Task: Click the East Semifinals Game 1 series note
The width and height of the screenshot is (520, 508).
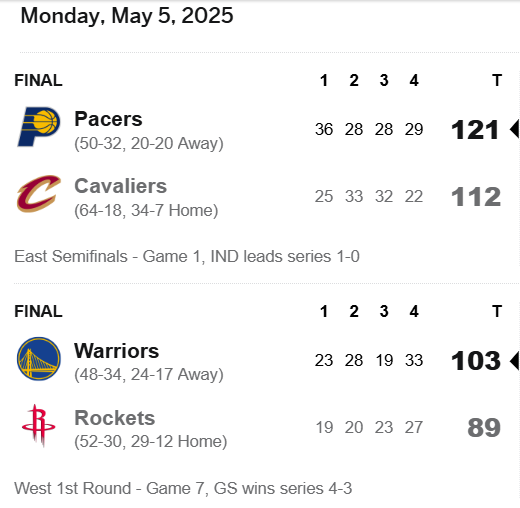Action: 187,257
